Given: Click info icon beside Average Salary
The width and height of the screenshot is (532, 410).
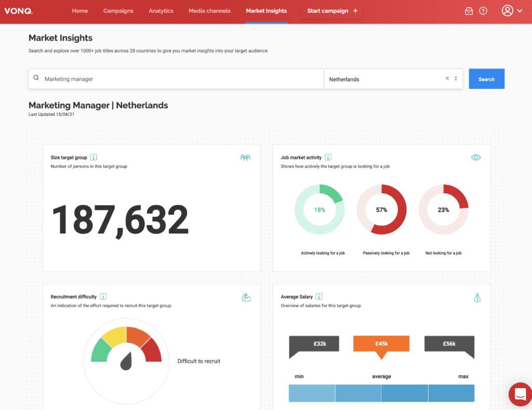Looking at the screenshot, I should point(319,297).
